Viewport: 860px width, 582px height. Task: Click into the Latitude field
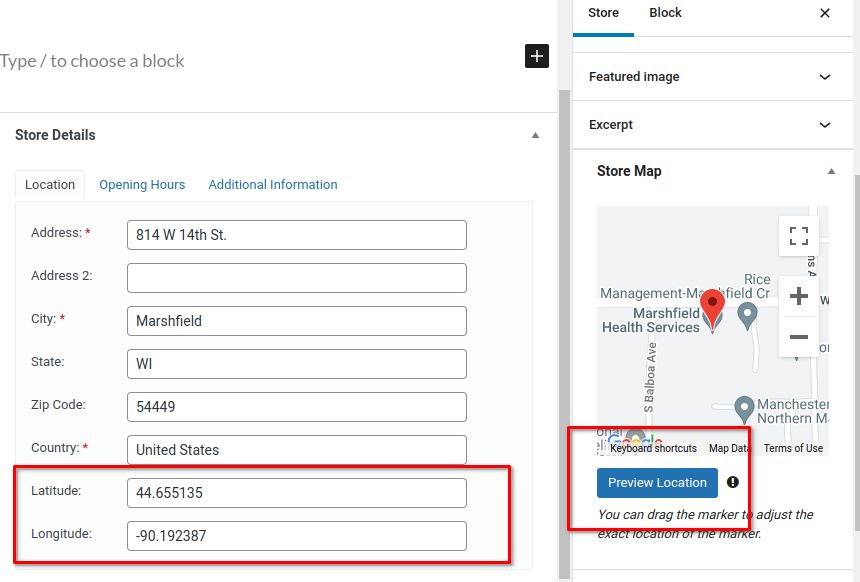297,493
